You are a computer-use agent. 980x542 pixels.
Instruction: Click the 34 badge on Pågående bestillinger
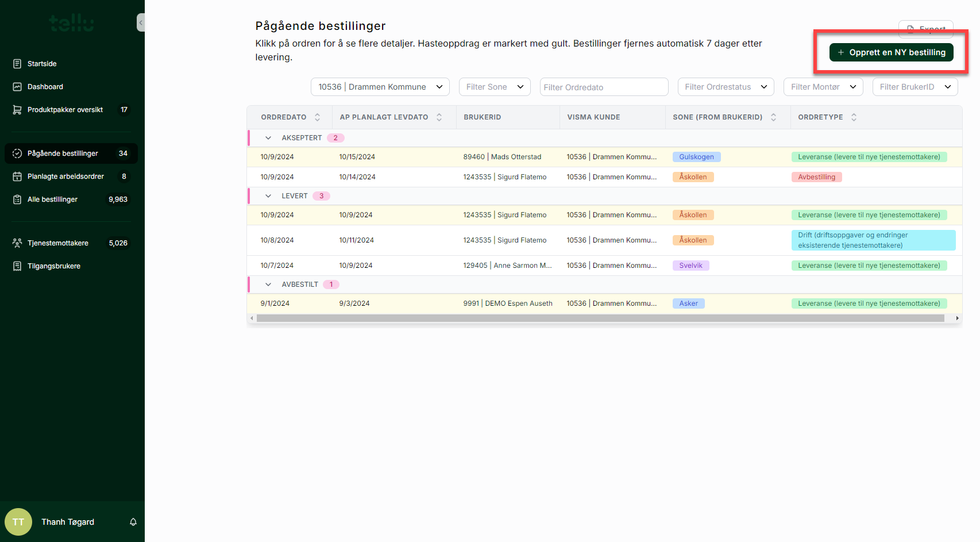coord(123,153)
